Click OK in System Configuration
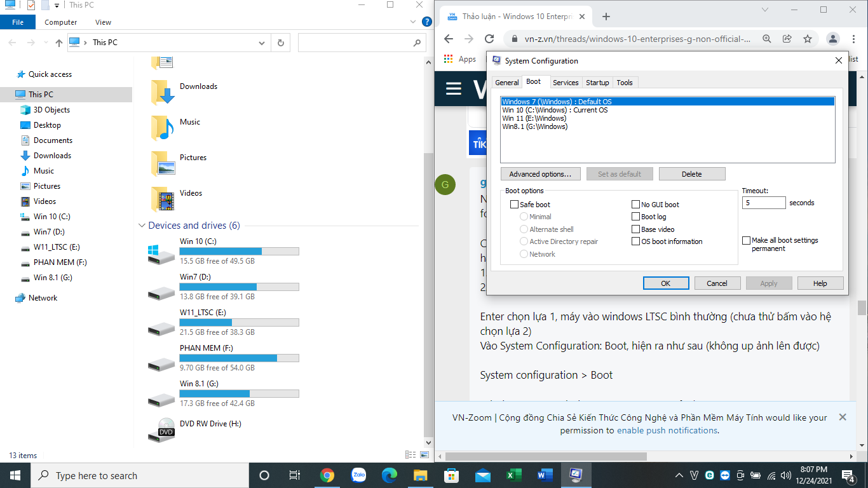 click(666, 283)
